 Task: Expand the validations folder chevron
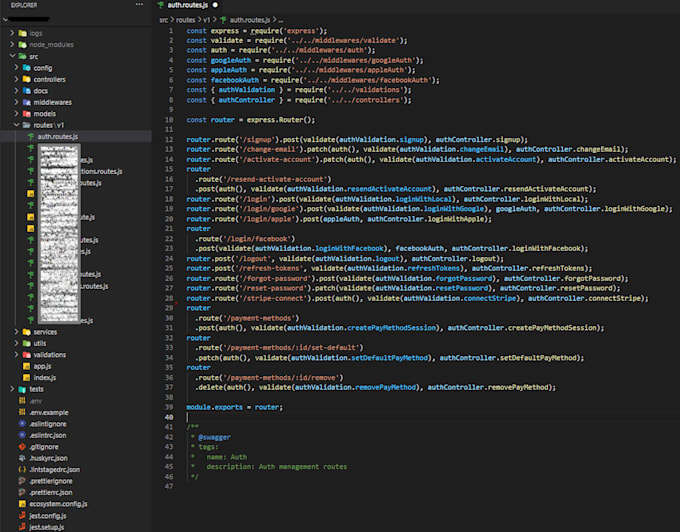coord(16,354)
